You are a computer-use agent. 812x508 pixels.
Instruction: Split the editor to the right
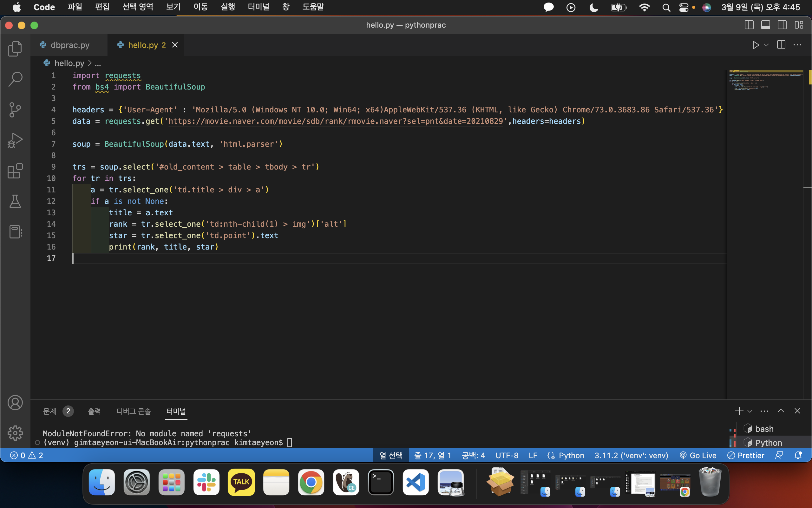pos(781,45)
